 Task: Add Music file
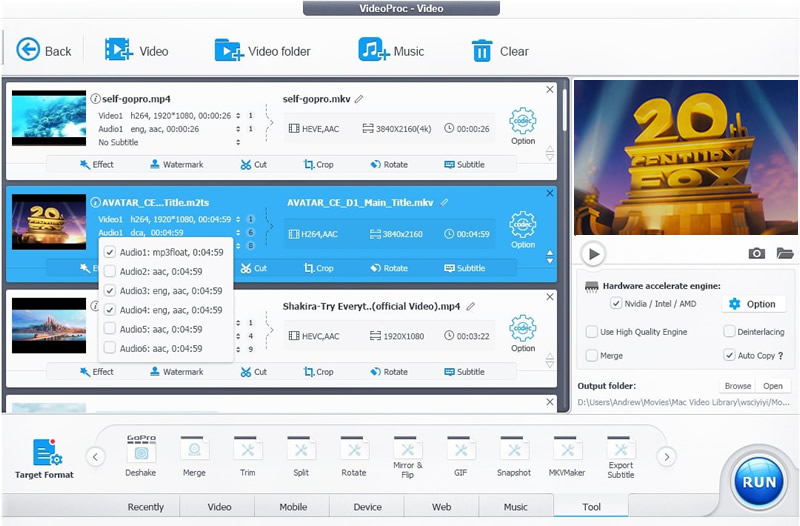click(x=391, y=51)
